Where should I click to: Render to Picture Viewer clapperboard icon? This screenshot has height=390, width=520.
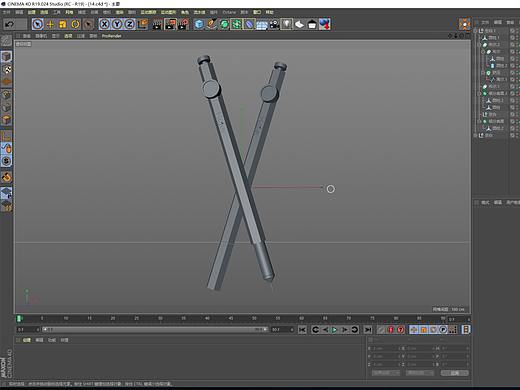point(170,24)
